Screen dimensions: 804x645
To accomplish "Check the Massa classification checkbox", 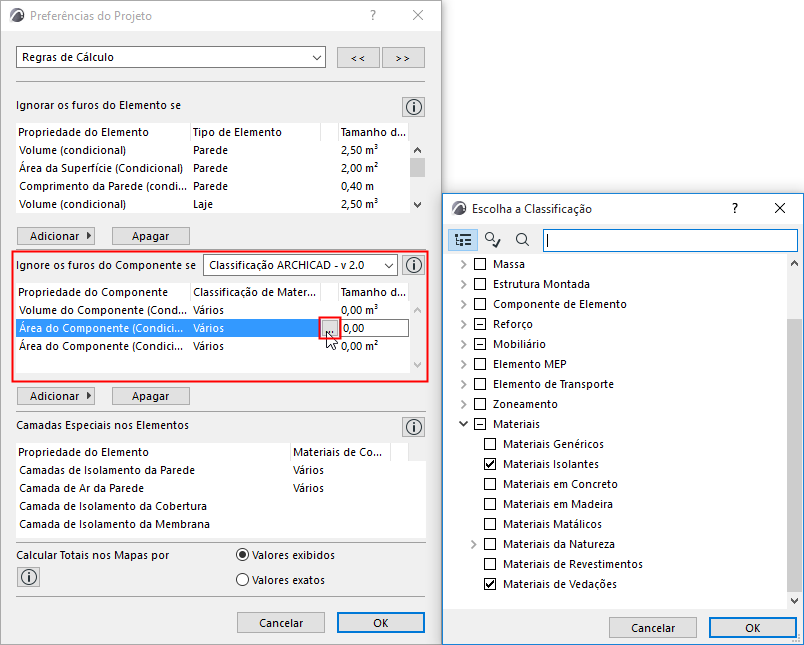I will pos(480,264).
